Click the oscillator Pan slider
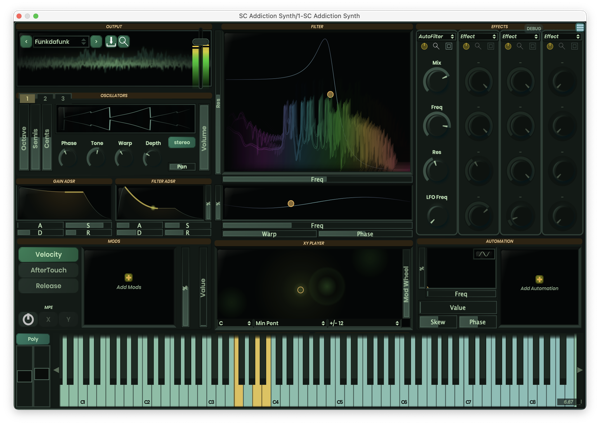This screenshot has height=425, width=600. [182, 166]
